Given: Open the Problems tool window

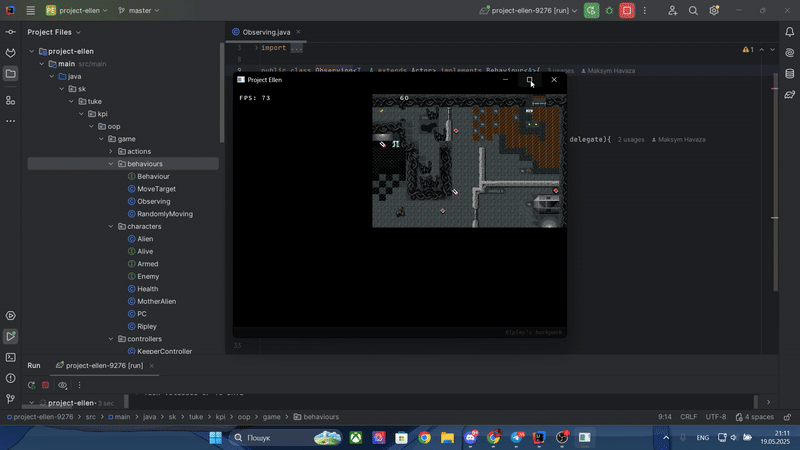Looking at the screenshot, I should pyautogui.click(x=10, y=378).
